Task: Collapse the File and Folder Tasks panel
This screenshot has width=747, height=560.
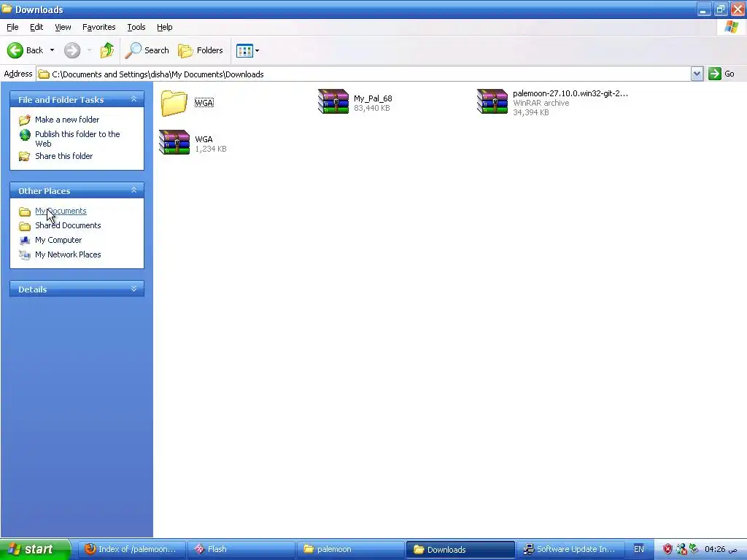Action: (134, 99)
